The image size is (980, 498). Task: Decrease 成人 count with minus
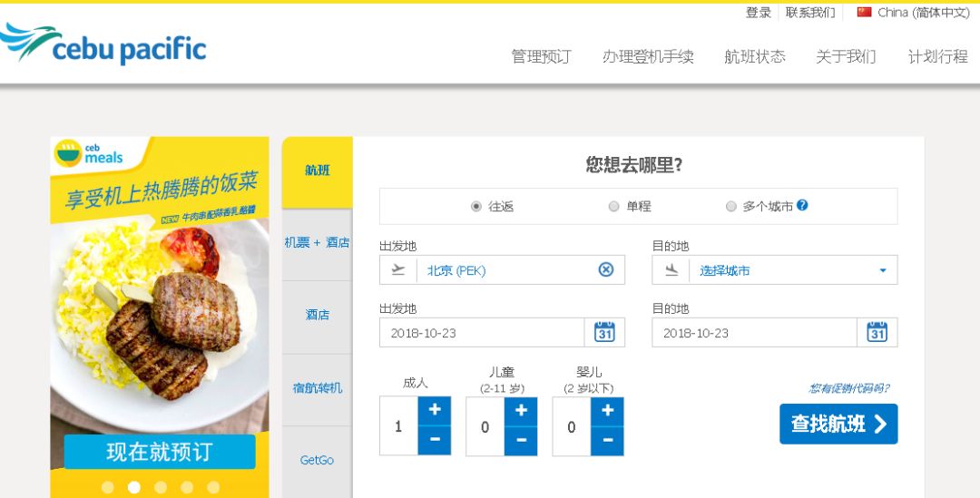pyautogui.click(x=435, y=440)
